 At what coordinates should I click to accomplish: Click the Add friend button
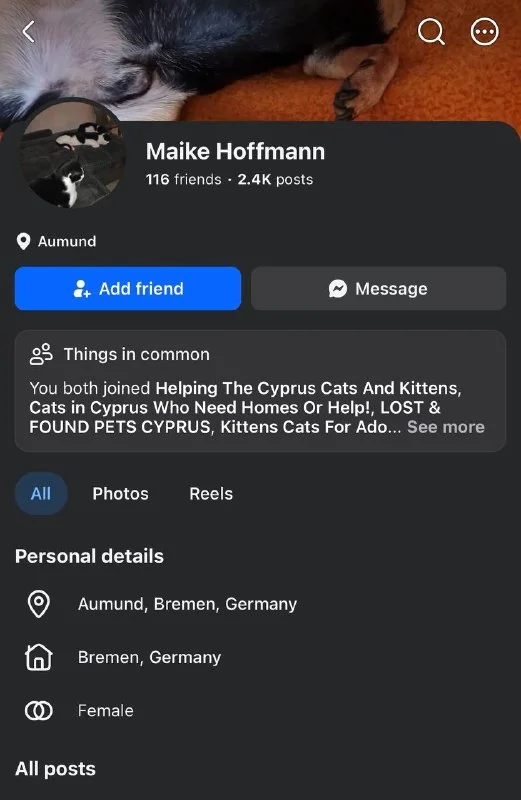[x=128, y=288]
